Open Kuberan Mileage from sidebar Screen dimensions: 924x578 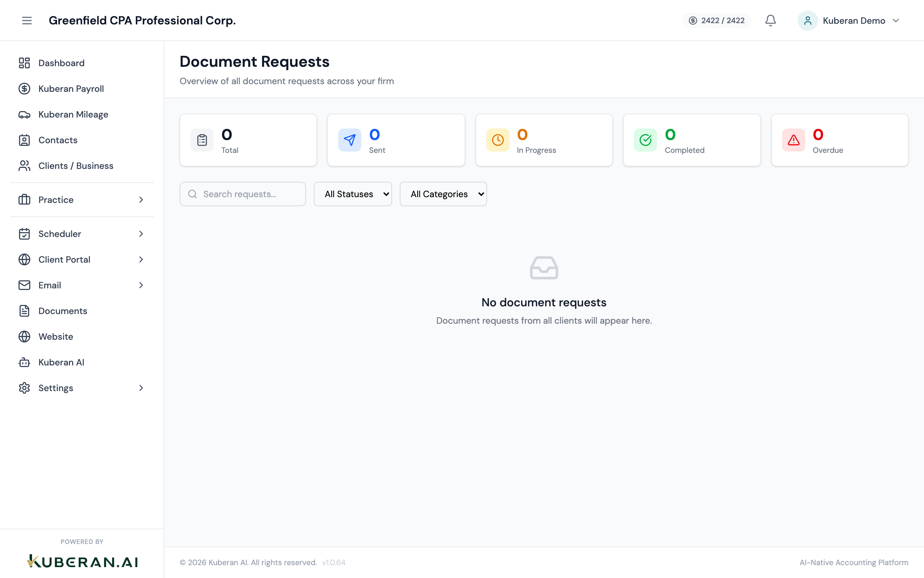(82, 114)
